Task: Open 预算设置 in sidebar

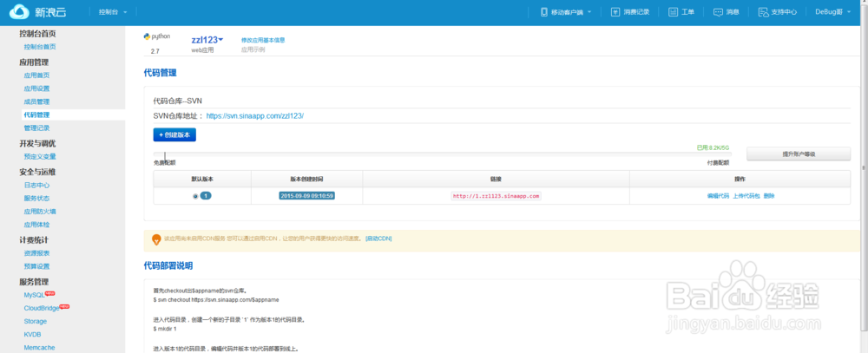Action: click(x=36, y=266)
